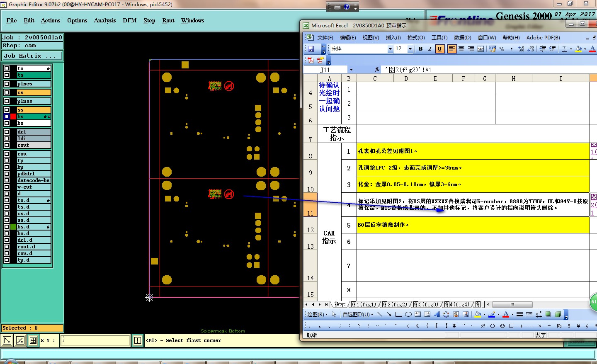Image resolution: width=597 pixels, height=364 pixels.
Task: Select layer row ydkdrl
Action: coord(34,174)
